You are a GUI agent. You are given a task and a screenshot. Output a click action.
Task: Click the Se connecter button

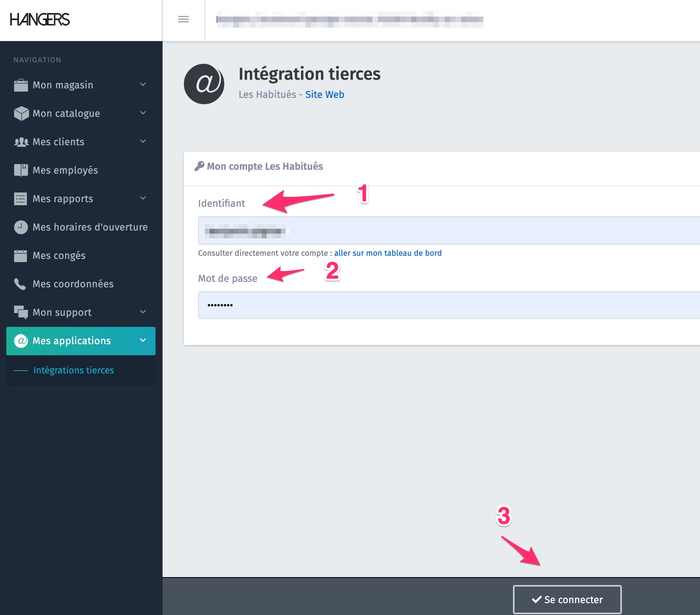click(567, 600)
